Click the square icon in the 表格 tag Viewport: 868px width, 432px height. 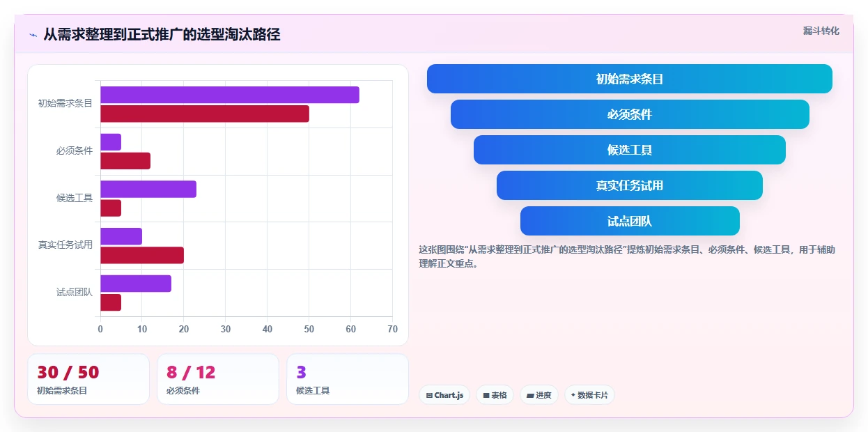pyautogui.click(x=486, y=395)
